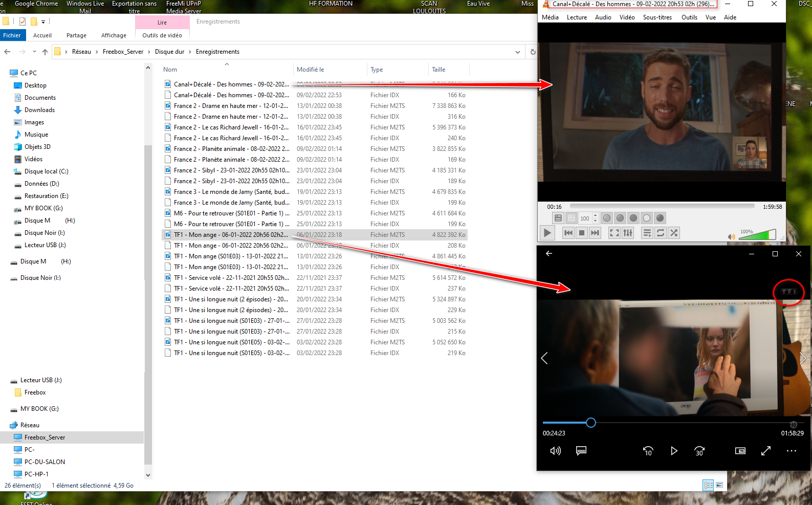Open more options in movie player
The height and width of the screenshot is (505, 812).
point(792,451)
